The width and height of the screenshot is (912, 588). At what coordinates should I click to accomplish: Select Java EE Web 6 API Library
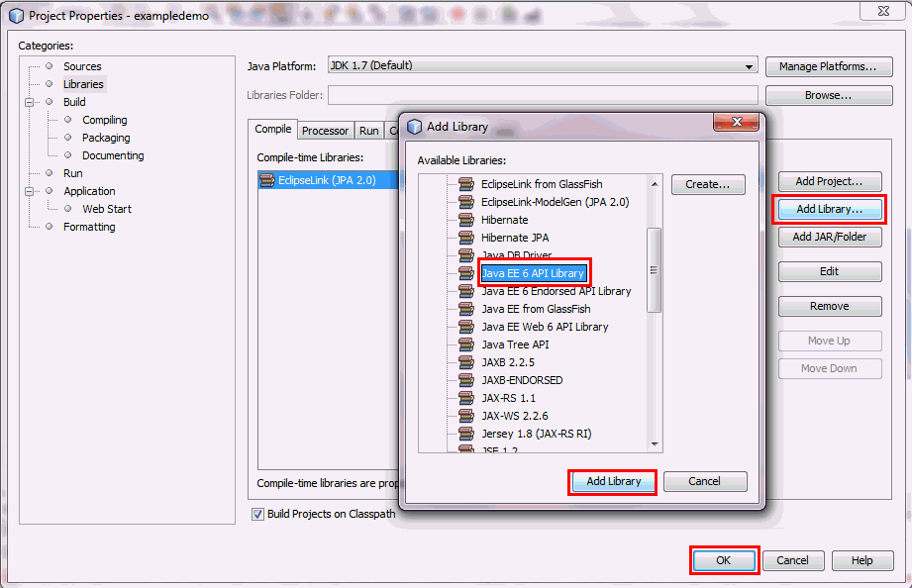[x=545, y=327]
